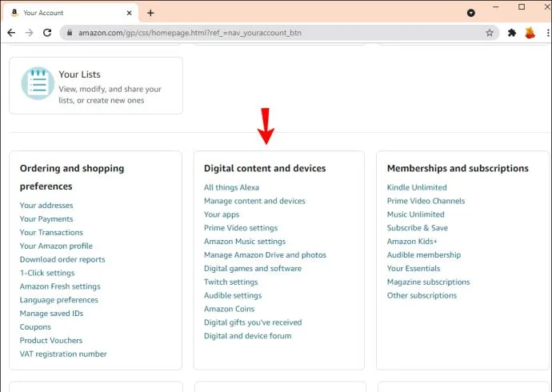This screenshot has width=552, height=392.
Task: Open All things Alexa
Action: coord(232,187)
